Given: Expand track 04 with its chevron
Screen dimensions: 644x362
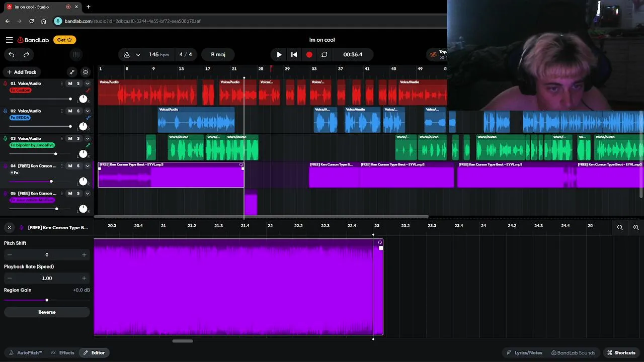Looking at the screenshot, I should tap(87, 166).
